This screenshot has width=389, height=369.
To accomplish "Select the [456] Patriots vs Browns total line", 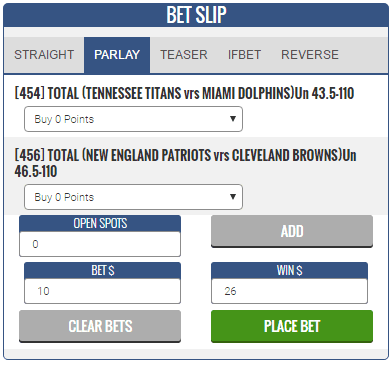I will (185, 163).
